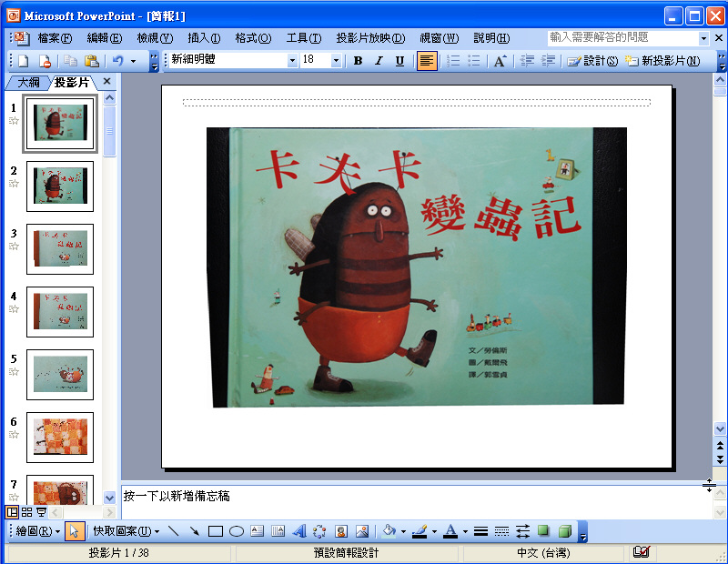This screenshot has height=564, width=728.
Task: Insert a diagram or organization chart
Action: tap(320, 531)
